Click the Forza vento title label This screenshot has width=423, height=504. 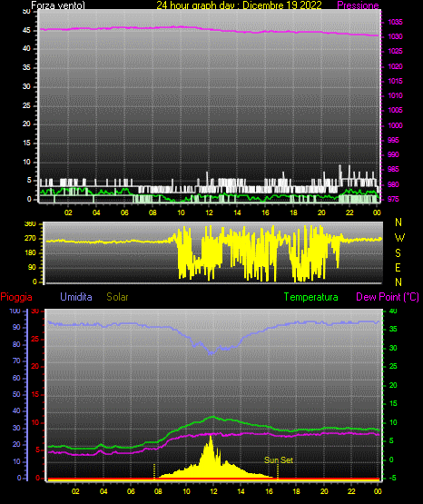(x=58, y=5)
